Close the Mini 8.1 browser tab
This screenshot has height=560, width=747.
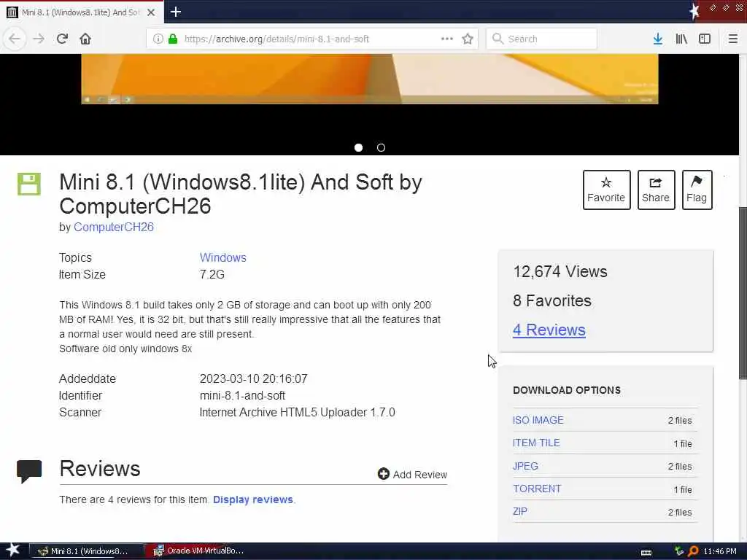pos(151,12)
